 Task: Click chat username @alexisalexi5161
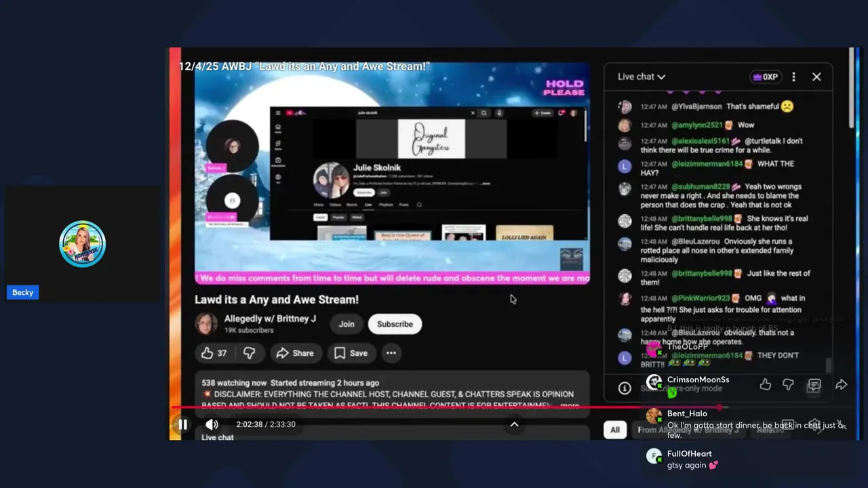[x=701, y=141]
